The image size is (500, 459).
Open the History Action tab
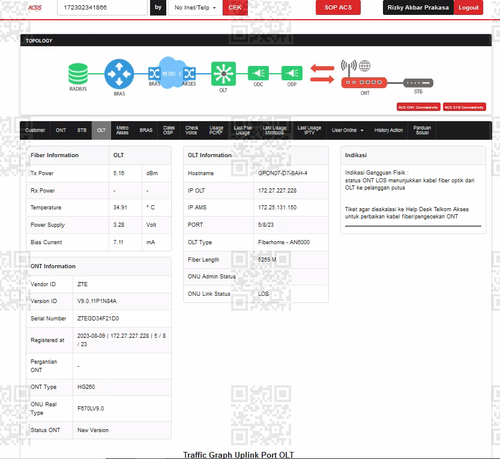tap(388, 130)
